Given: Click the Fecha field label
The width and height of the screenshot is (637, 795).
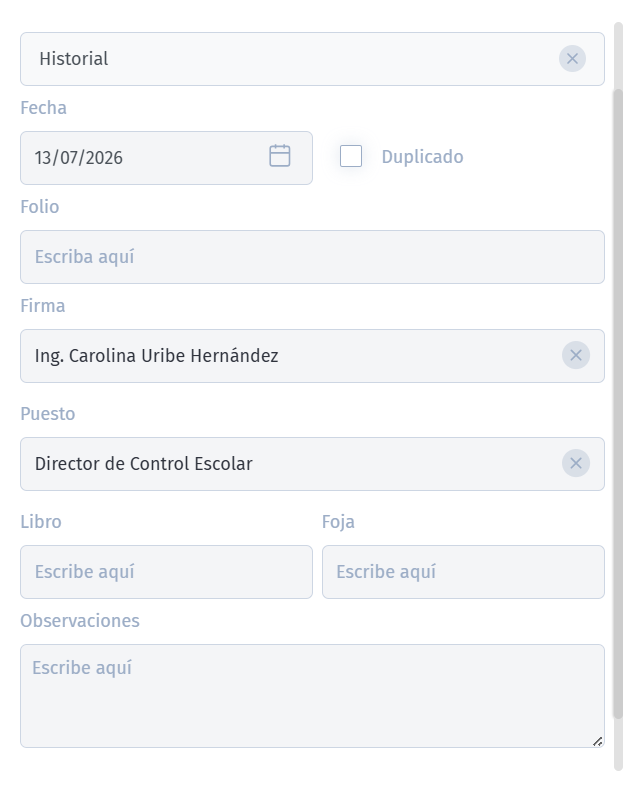Looking at the screenshot, I should tap(44, 108).
